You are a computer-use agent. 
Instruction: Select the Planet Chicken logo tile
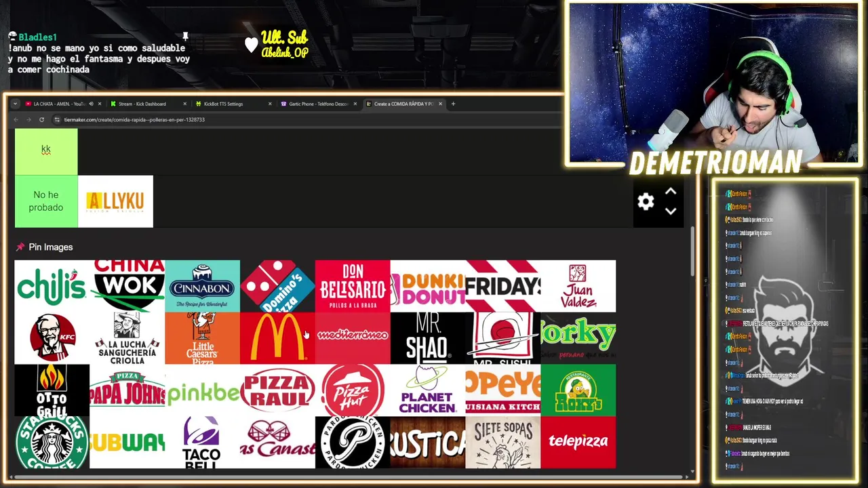point(428,390)
